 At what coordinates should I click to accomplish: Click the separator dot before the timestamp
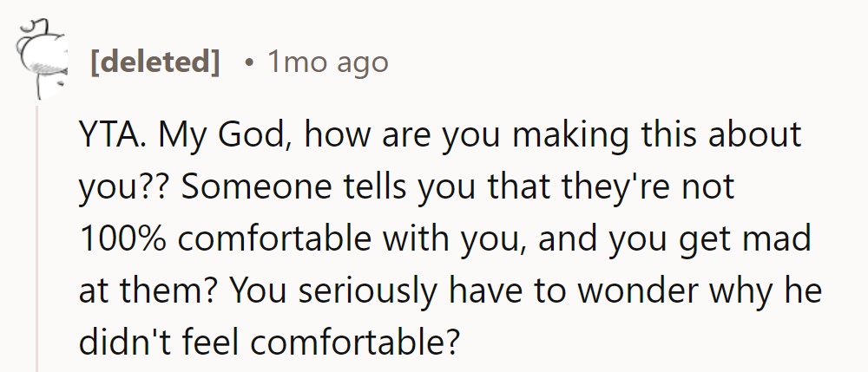[248, 63]
